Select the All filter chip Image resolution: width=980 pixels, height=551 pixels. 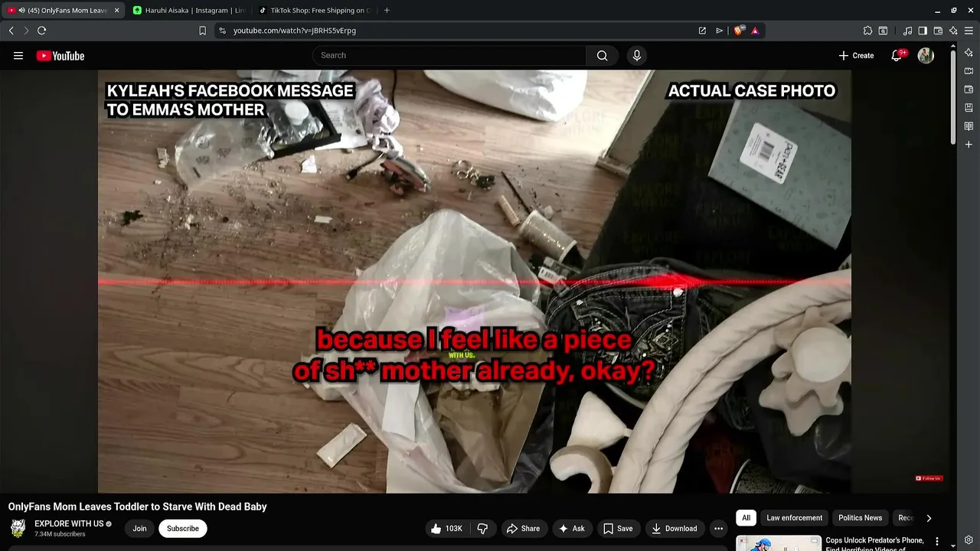746,518
